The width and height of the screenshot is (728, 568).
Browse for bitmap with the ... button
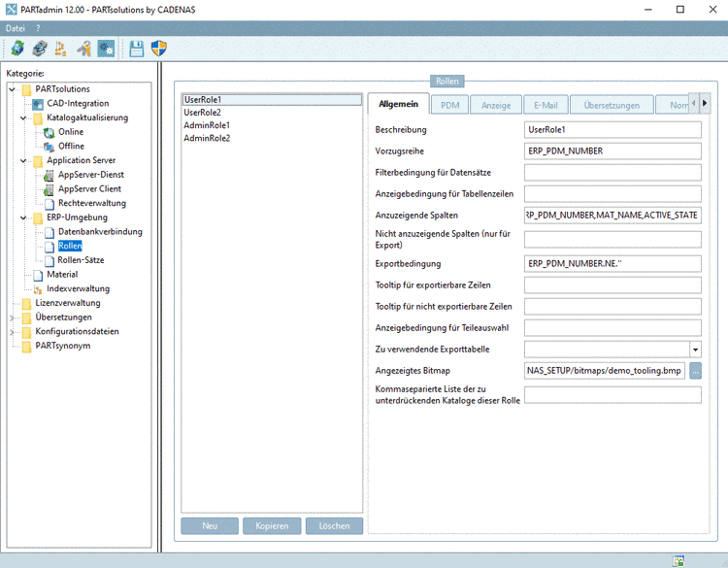point(695,371)
